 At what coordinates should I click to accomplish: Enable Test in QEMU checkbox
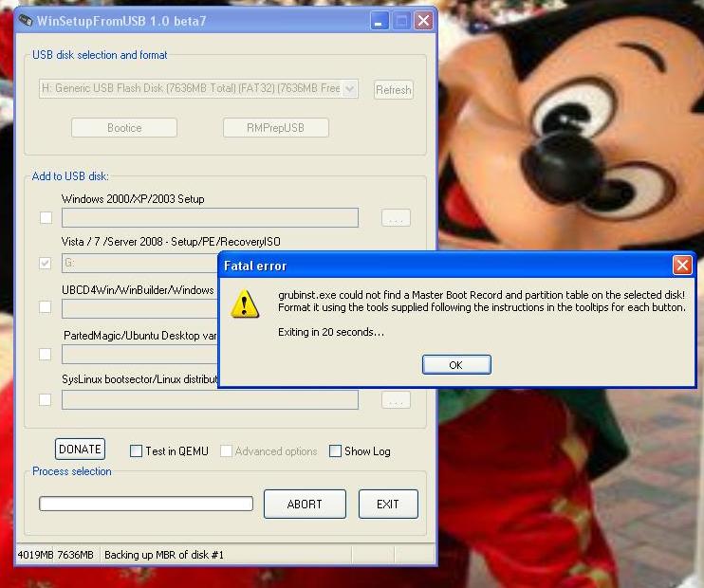(136, 450)
